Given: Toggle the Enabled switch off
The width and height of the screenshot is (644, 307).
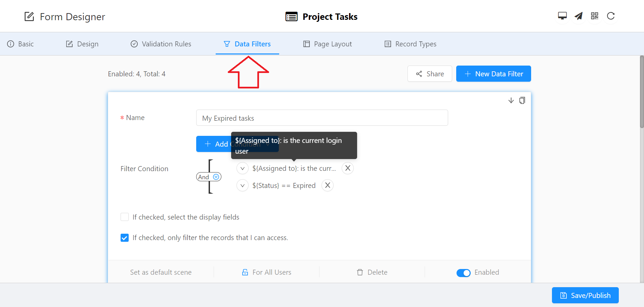Looking at the screenshot, I should [464, 273].
